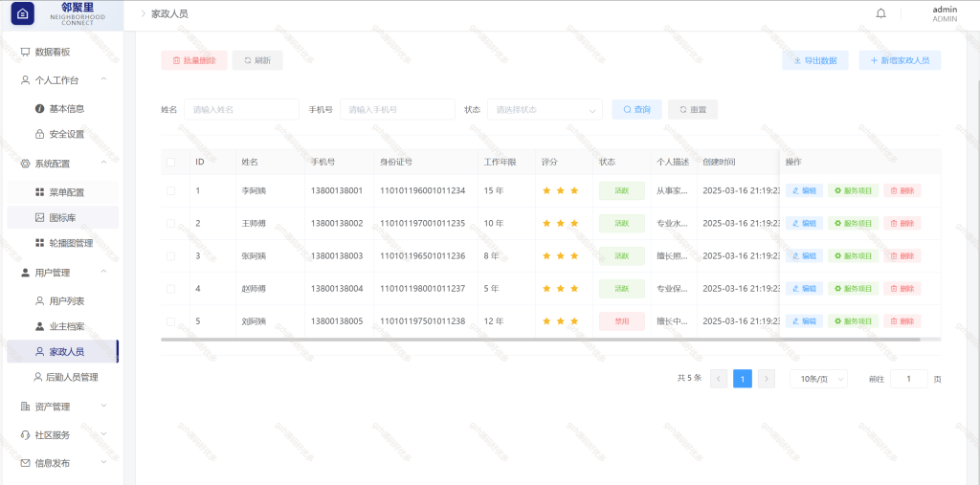Image resolution: width=980 pixels, height=485 pixels.
Task: Select the 家政人员 menu item
Action: (62, 351)
